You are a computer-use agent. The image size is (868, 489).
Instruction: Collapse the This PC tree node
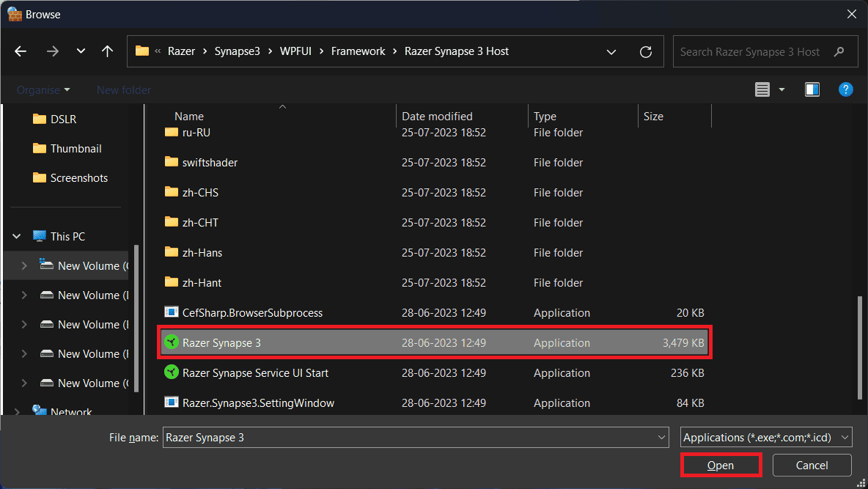pos(17,237)
